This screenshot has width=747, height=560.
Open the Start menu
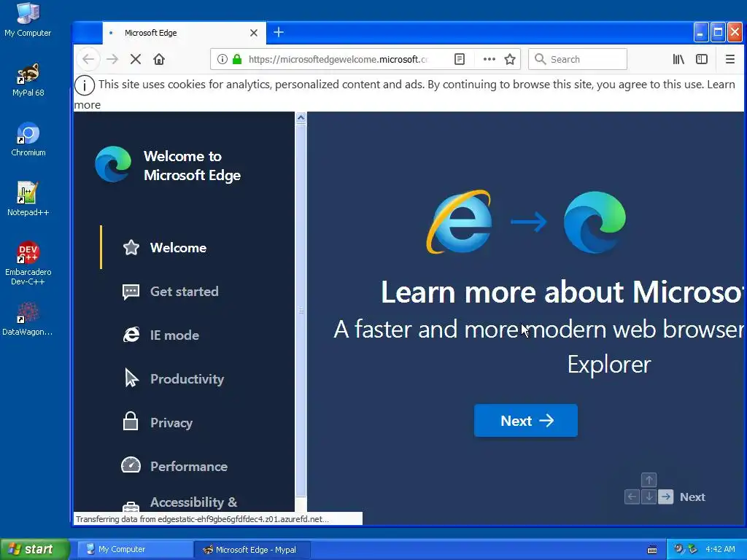[35, 549]
